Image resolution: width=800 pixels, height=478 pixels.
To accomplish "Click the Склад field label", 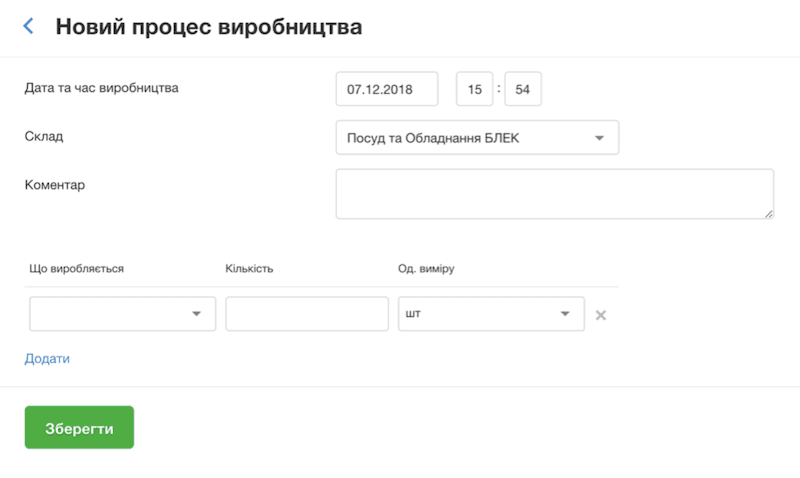I will pyautogui.click(x=44, y=136).
